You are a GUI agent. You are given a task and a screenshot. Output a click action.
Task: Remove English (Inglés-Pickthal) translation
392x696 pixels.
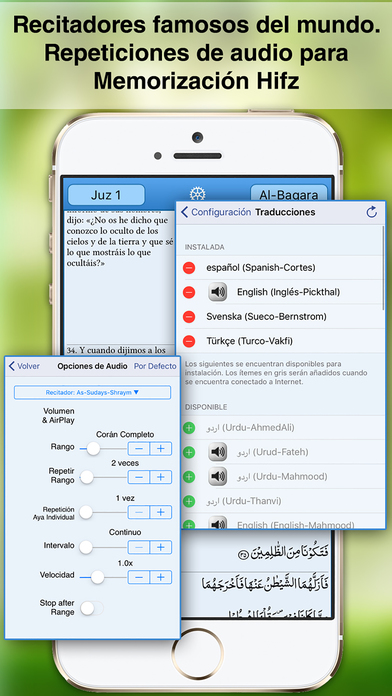189,292
